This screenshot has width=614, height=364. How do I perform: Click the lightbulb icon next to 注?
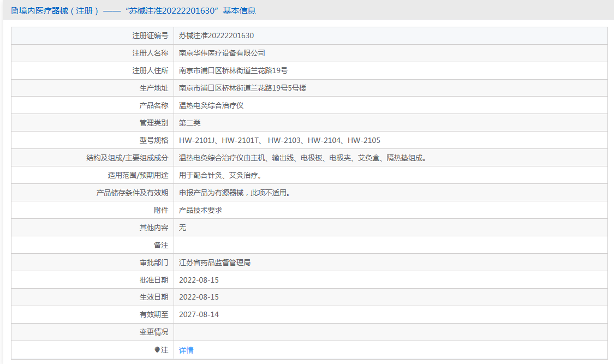pyautogui.click(x=157, y=350)
